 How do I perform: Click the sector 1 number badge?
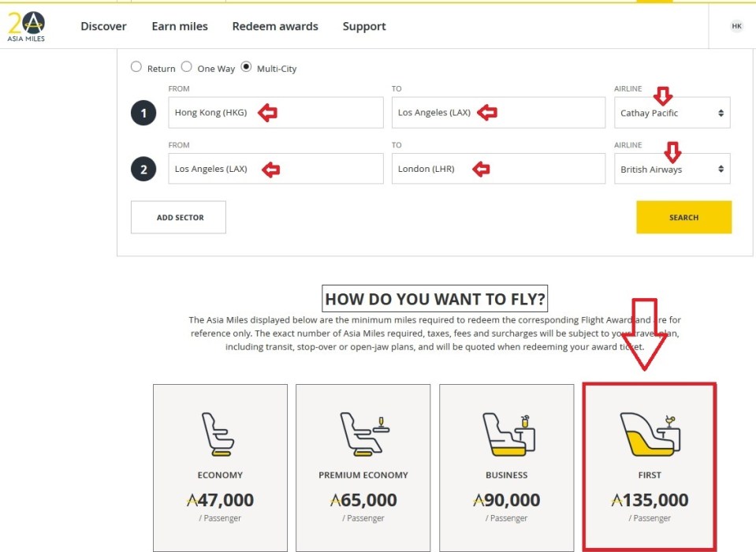pyautogui.click(x=143, y=114)
